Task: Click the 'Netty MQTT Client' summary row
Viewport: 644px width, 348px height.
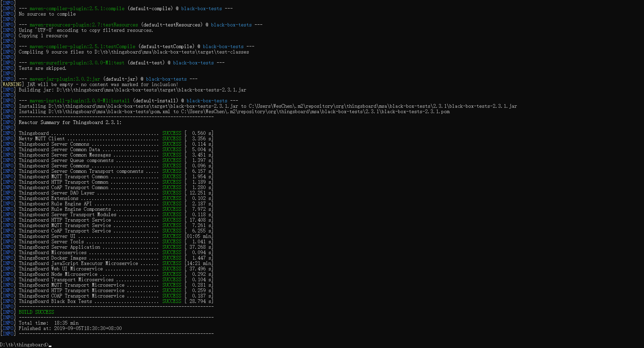Action: click(107, 139)
